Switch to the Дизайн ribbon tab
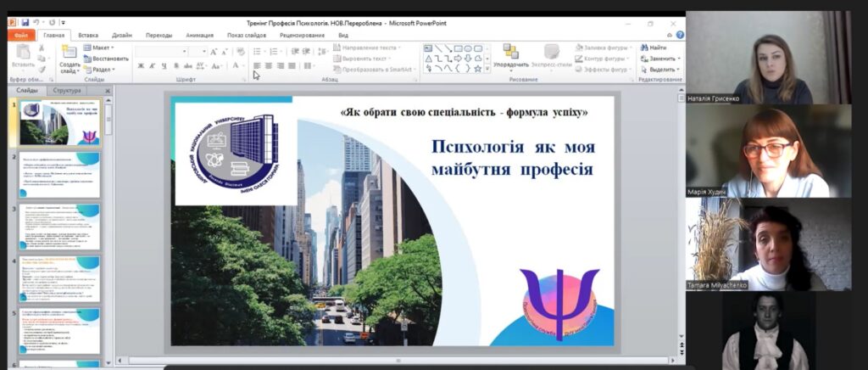868x370 pixels. click(x=122, y=36)
